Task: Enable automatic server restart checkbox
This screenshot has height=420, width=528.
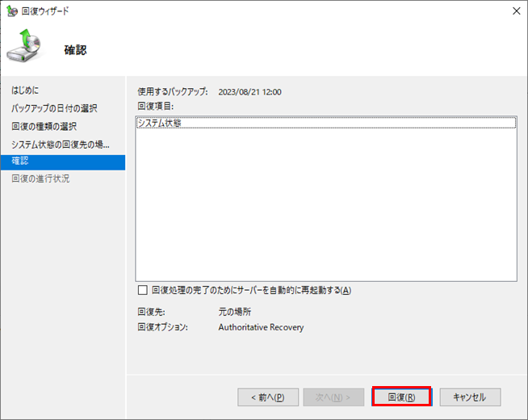Action: pyautogui.click(x=143, y=290)
